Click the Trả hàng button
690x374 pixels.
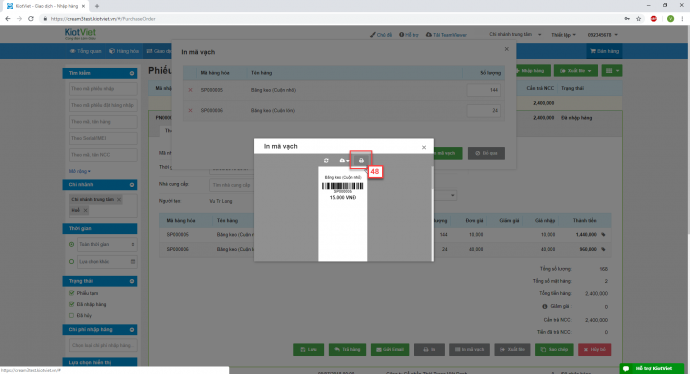click(x=347, y=349)
